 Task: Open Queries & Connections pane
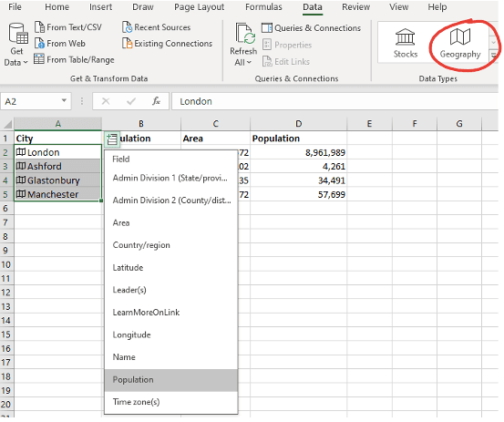coord(311,28)
